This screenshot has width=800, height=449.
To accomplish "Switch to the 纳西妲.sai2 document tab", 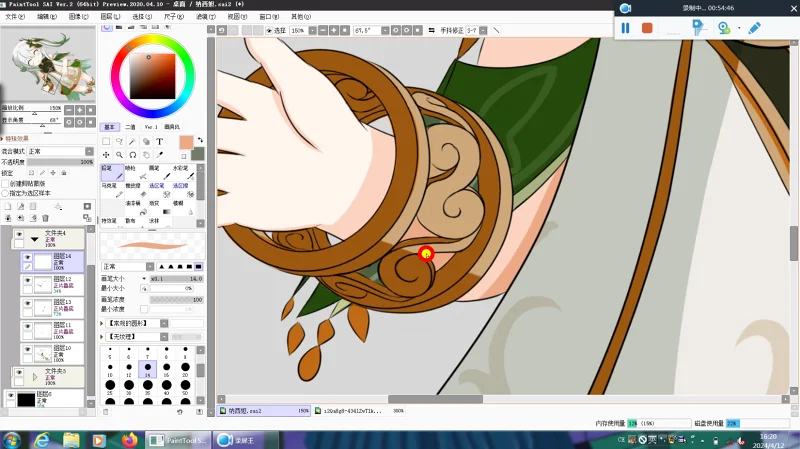I will point(264,411).
